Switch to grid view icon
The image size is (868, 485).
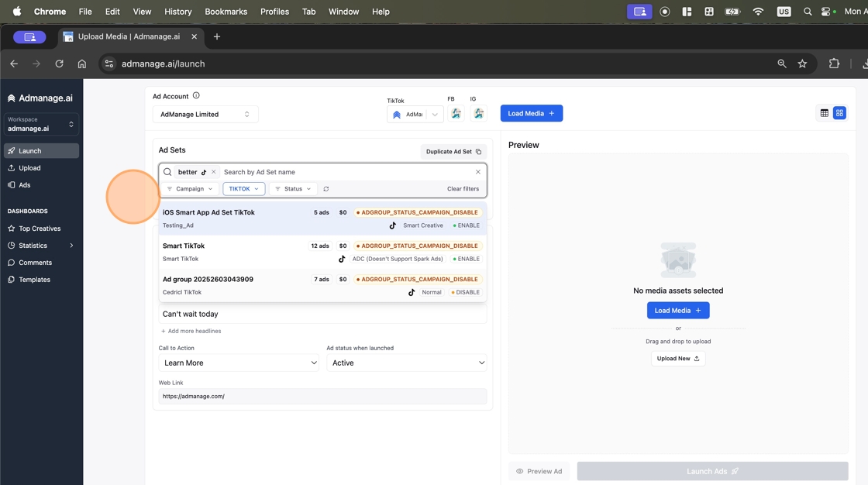point(839,113)
